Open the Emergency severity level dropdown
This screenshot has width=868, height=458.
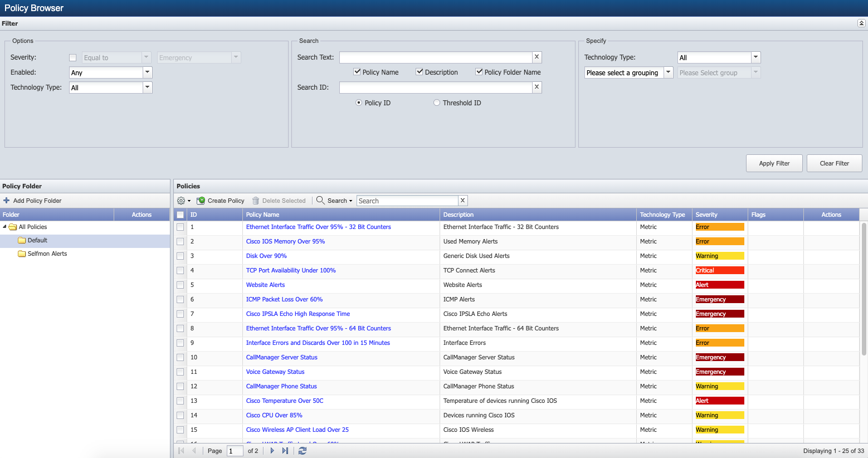236,57
